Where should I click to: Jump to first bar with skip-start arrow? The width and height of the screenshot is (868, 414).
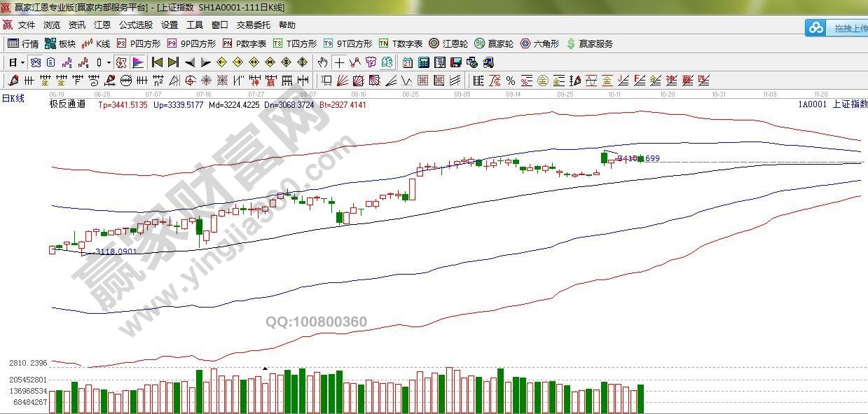(x=157, y=62)
